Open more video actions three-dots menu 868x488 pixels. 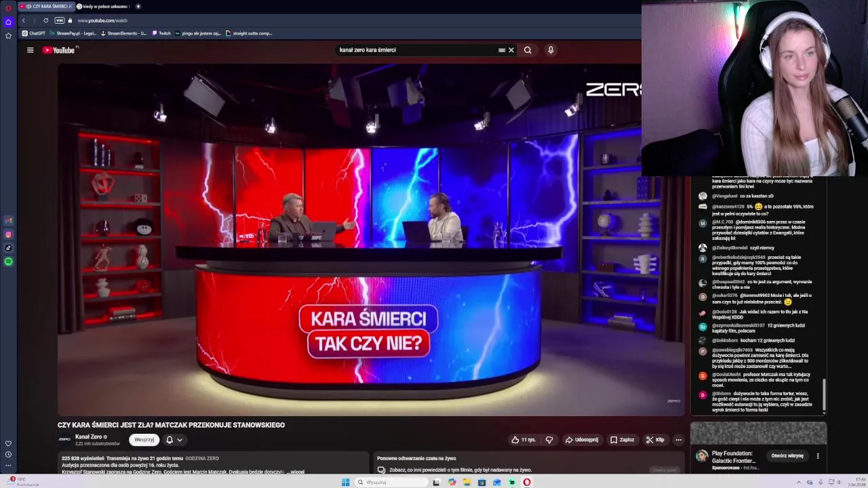[x=678, y=440]
